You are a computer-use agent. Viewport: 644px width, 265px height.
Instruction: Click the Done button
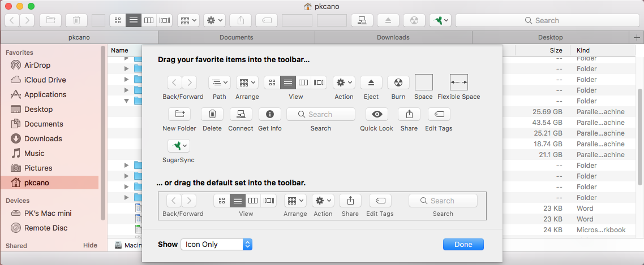pos(463,245)
